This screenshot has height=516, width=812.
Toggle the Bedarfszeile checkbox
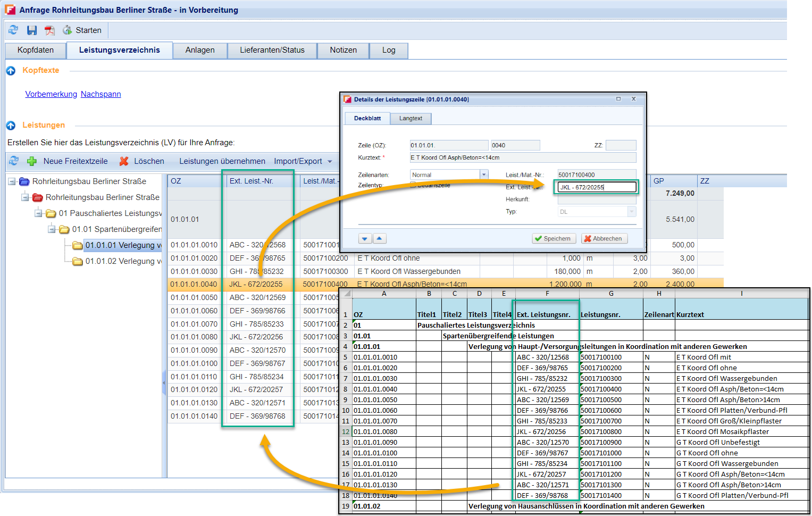click(413, 185)
